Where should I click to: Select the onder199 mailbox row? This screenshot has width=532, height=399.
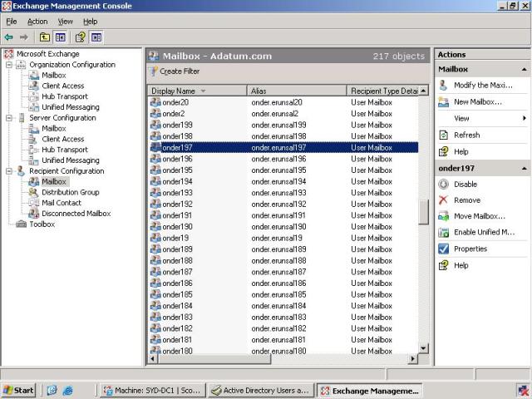pyautogui.click(x=283, y=125)
